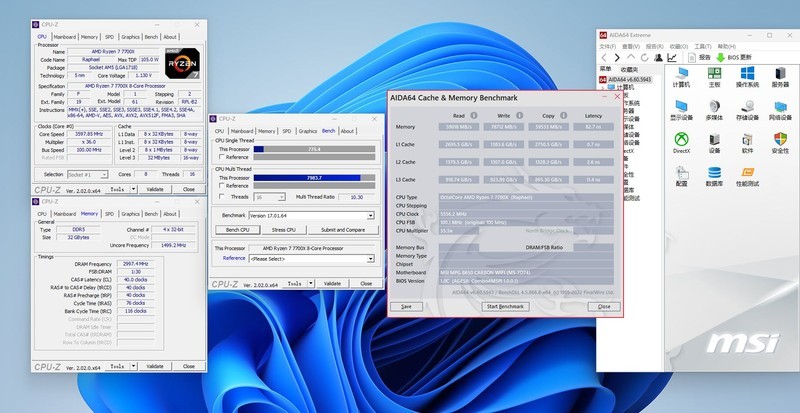Open the 性能测试 (Benchmark) icon

click(746, 173)
